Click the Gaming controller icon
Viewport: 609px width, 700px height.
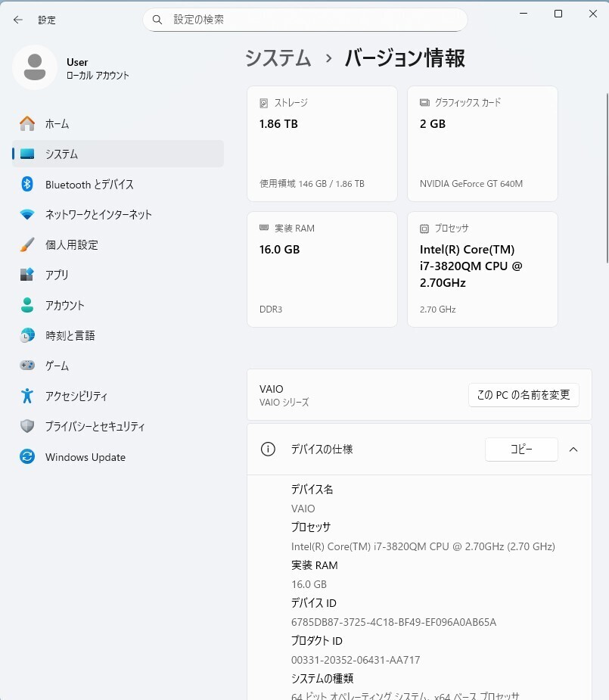click(27, 366)
